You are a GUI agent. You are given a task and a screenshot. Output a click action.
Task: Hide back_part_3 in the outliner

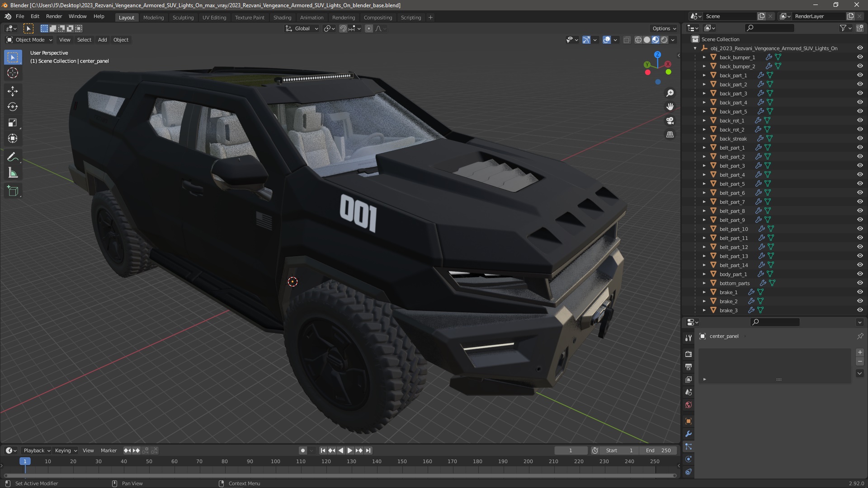tap(860, 93)
